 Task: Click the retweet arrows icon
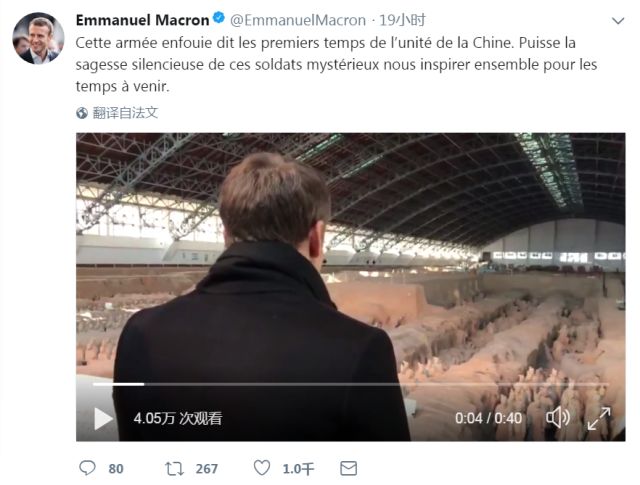pyautogui.click(x=174, y=468)
